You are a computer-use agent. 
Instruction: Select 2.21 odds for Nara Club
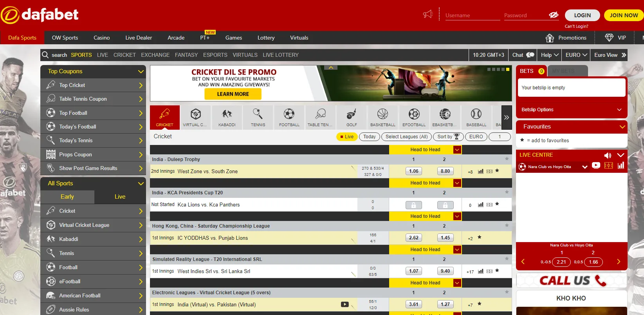click(561, 262)
